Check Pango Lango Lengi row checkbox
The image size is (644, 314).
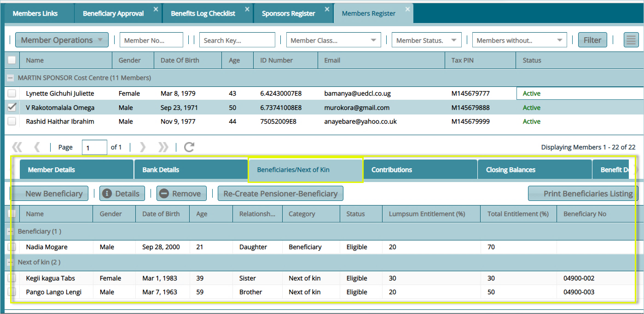[x=12, y=292]
